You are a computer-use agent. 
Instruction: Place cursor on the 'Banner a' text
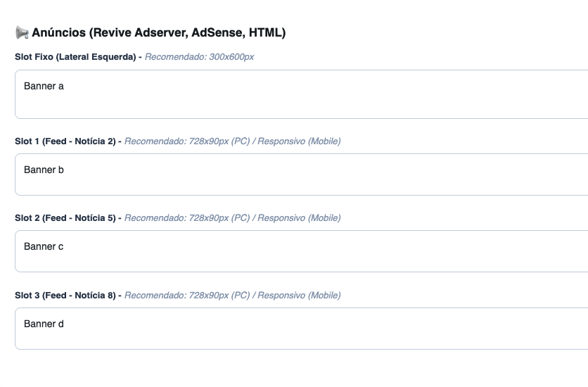[x=44, y=87]
